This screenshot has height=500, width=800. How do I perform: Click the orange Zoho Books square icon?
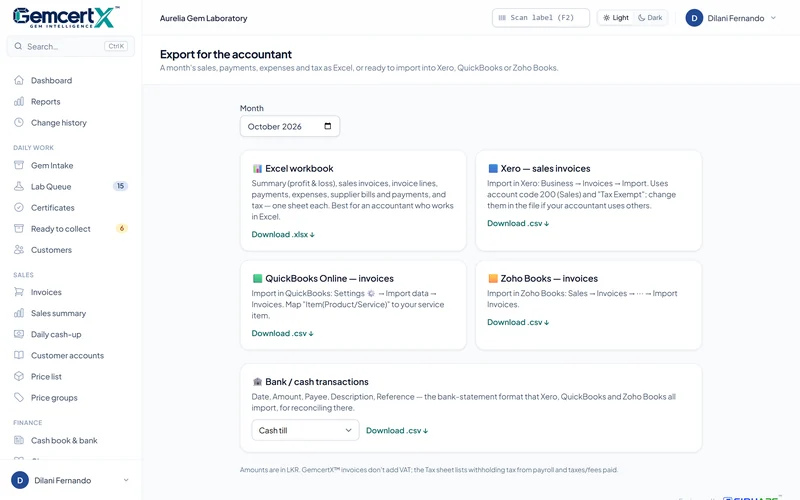coord(493,279)
